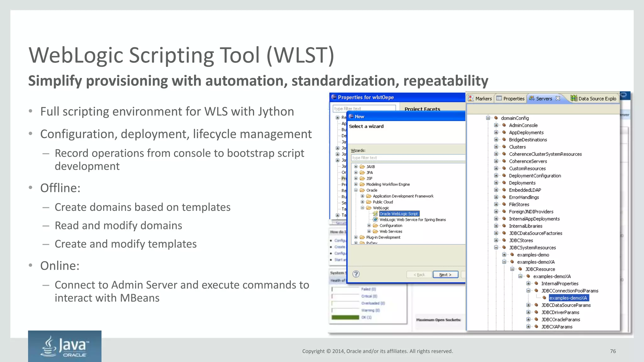Expand the Configuration wizard folder
Viewport: 644px width, 362px height.
coord(369,226)
